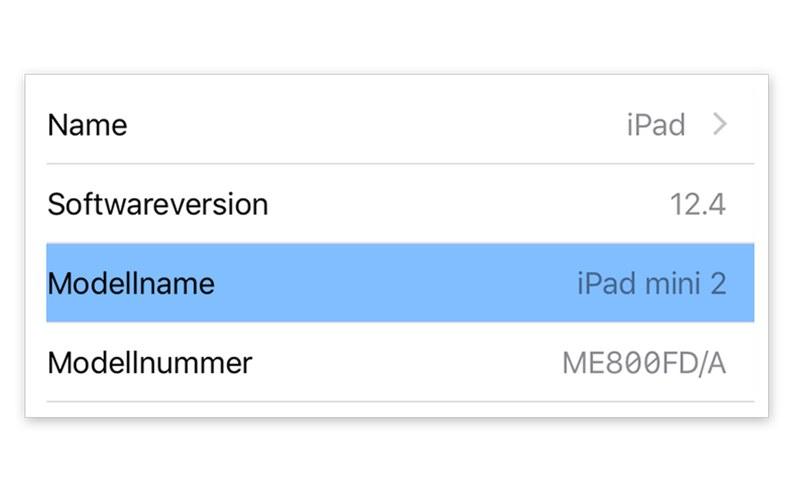The width and height of the screenshot is (796, 497).
Task: Click the empty middle of blue highlighted row
Action: tap(400, 284)
